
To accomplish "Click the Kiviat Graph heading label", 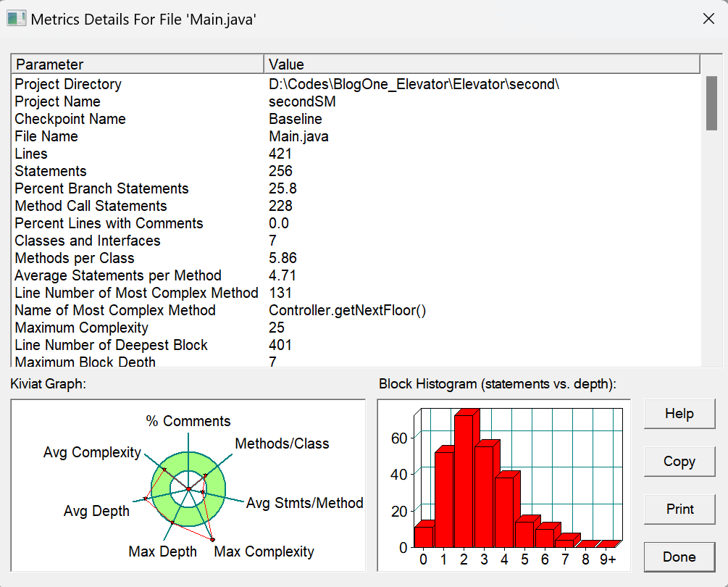I will (x=49, y=384).
